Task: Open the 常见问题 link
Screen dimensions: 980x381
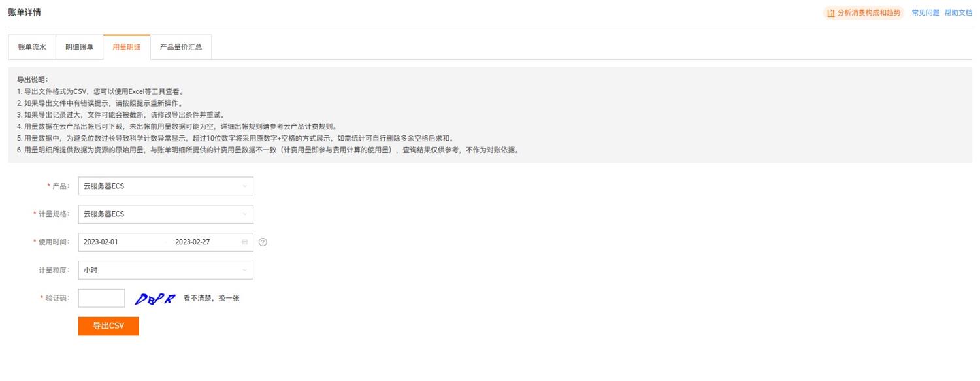Action: [925, 13]
